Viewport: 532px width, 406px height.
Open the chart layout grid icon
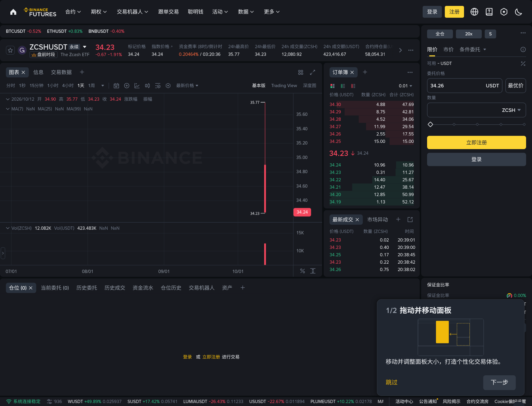[x=301, y=72]
